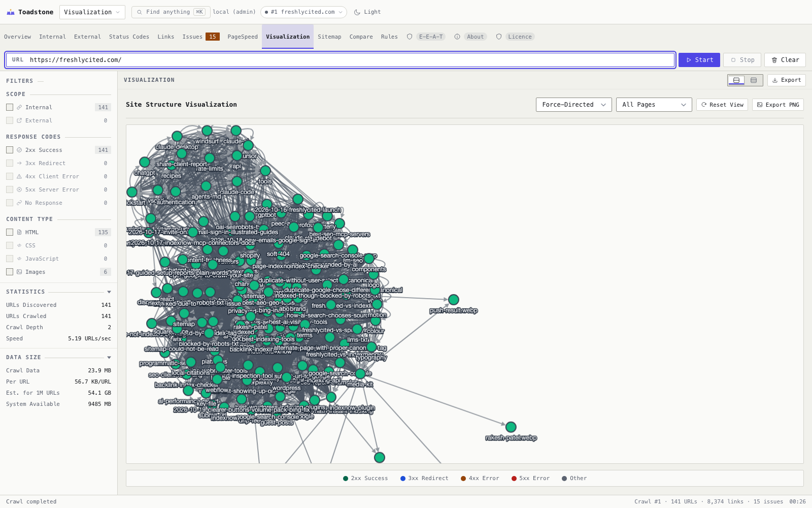Check the HTML content type filter
The image size is (812, 508).
(x=10, y=232)
